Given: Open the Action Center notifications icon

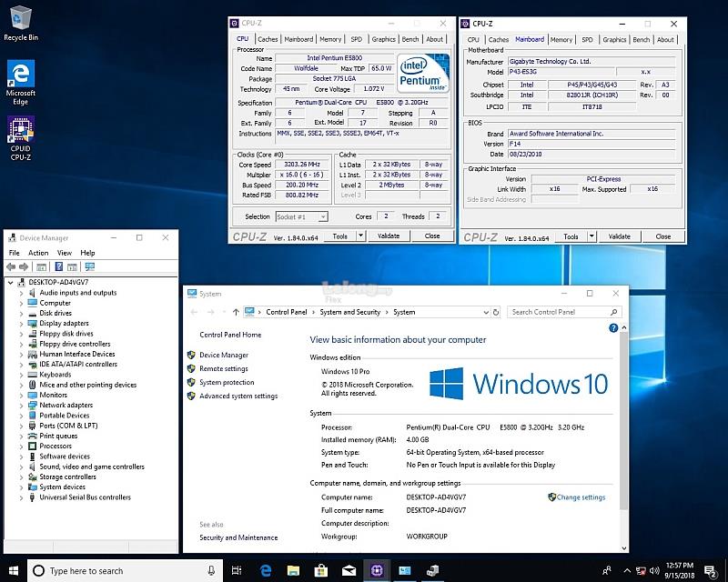Looking at the screenshot, I should (711, 571).
